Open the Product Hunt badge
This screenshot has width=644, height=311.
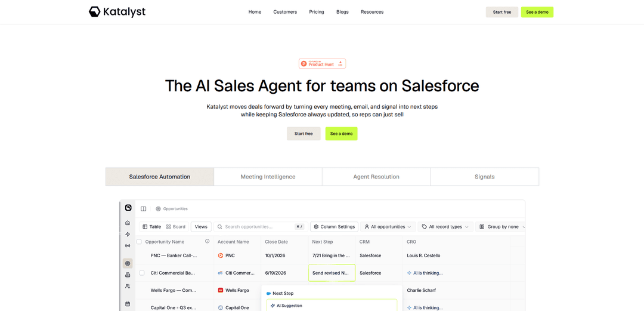click(x=323, y=63)
